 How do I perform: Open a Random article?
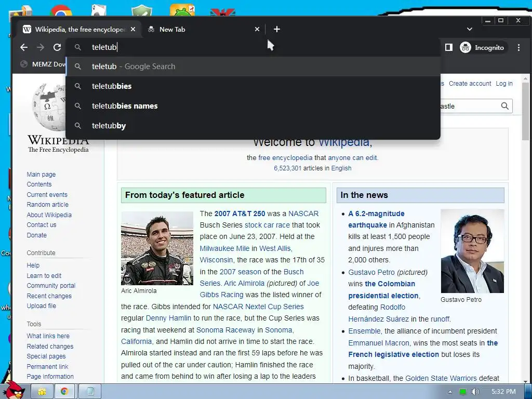(x=47, y=205)
